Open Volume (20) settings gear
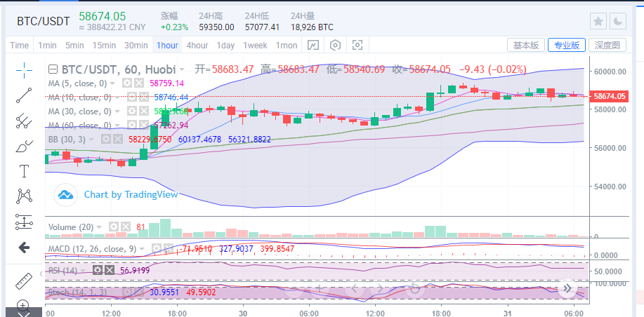The height and width of the screenshot is (317, 644). (113, 227)
